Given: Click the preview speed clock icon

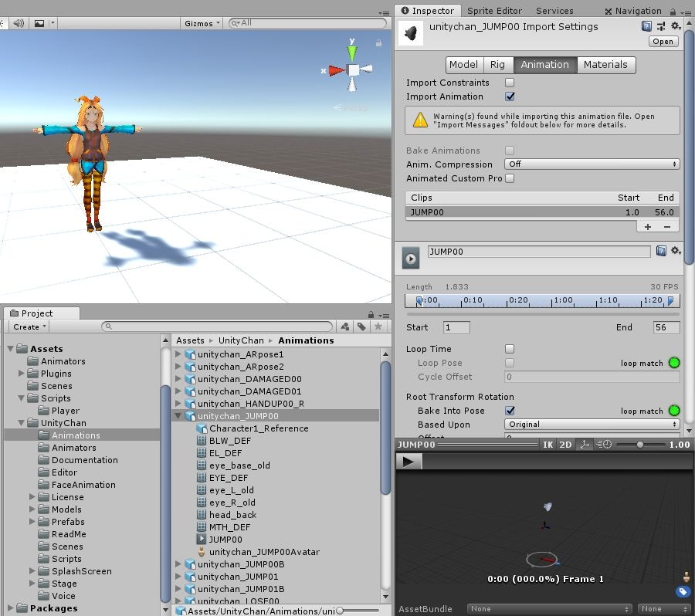Looking at the screenshot, I should tap(604, 445).
